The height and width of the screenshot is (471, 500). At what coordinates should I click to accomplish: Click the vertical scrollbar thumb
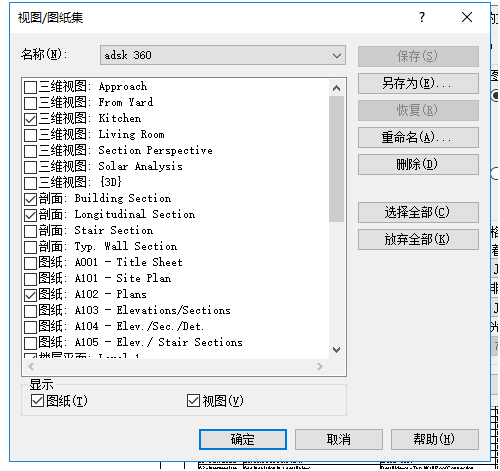pos(337,159)
